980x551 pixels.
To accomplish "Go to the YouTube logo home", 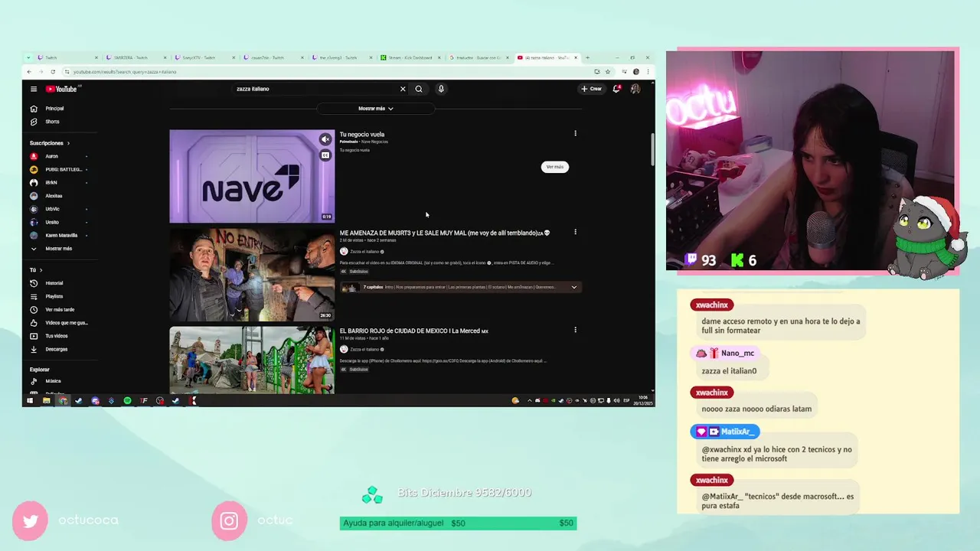I will click(x=61, y=89).
